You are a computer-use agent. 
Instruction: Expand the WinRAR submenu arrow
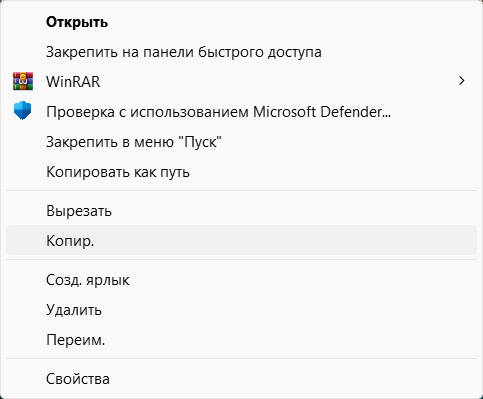[461, 81]
